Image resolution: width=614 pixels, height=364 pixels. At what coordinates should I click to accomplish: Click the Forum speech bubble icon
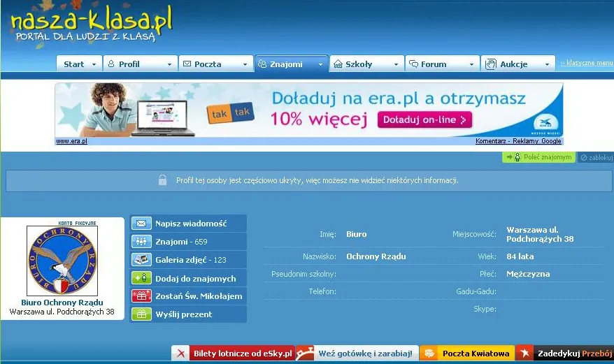pos(413,64)
